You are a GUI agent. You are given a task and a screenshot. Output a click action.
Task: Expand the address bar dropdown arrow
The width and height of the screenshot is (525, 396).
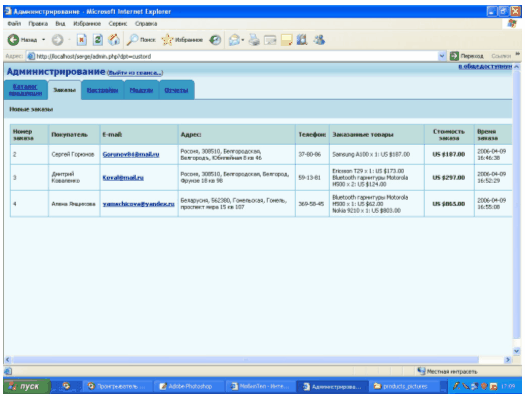[x=442, y=56]
